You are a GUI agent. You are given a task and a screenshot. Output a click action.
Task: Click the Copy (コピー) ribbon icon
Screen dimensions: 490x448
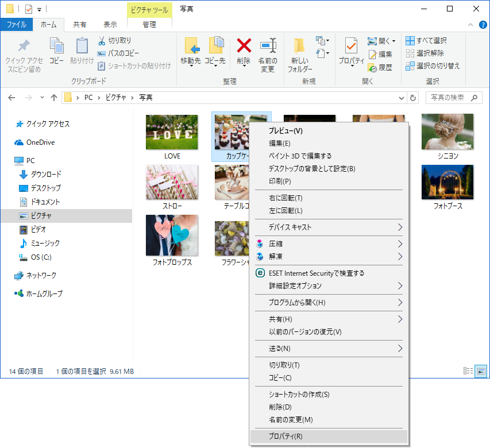(x=56, y=45)
